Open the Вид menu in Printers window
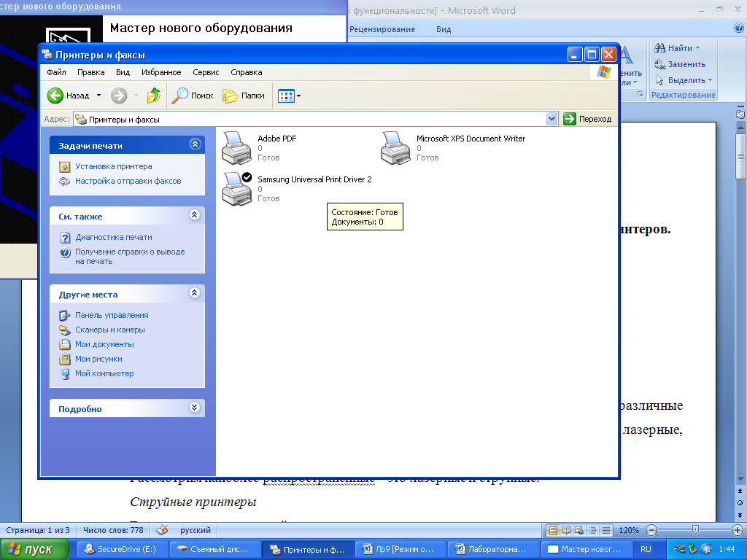747x560 pixels. click(123, 72)
